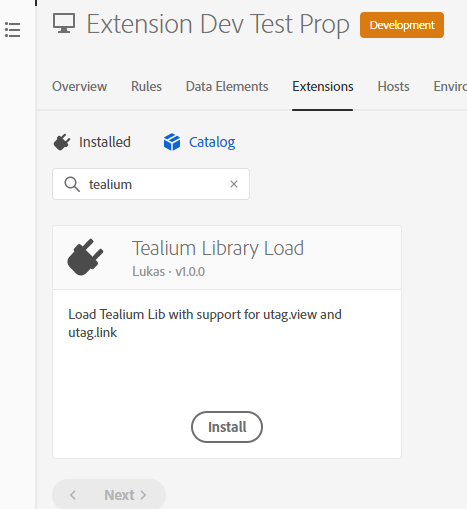Click the Installed plug icon

(62, 142)
